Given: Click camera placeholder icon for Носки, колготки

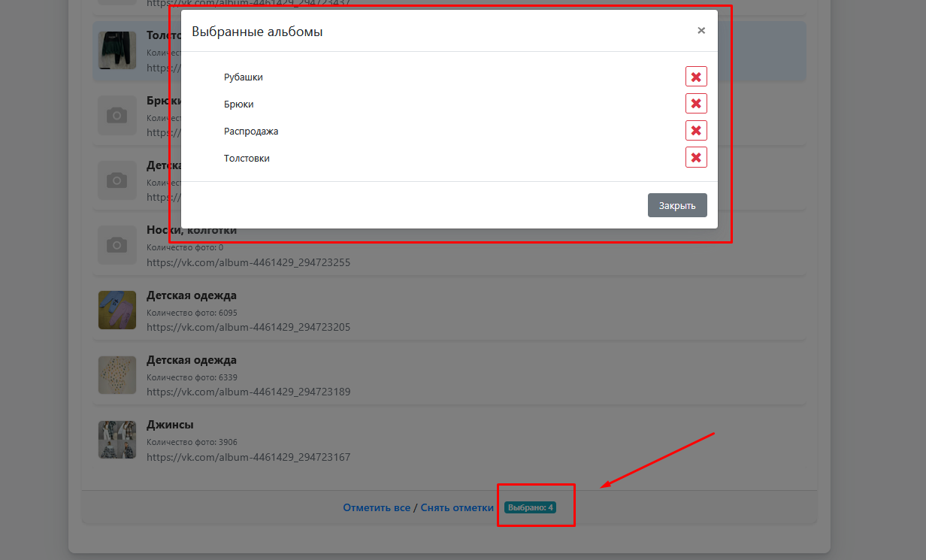Looking at the screenshot, I should coord(117,245).
